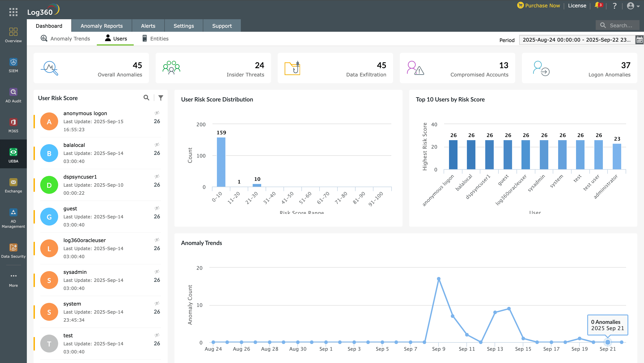644x363 pixels.
Task: Open the Exchange module from the sidebar
Action: click(13, 185)
